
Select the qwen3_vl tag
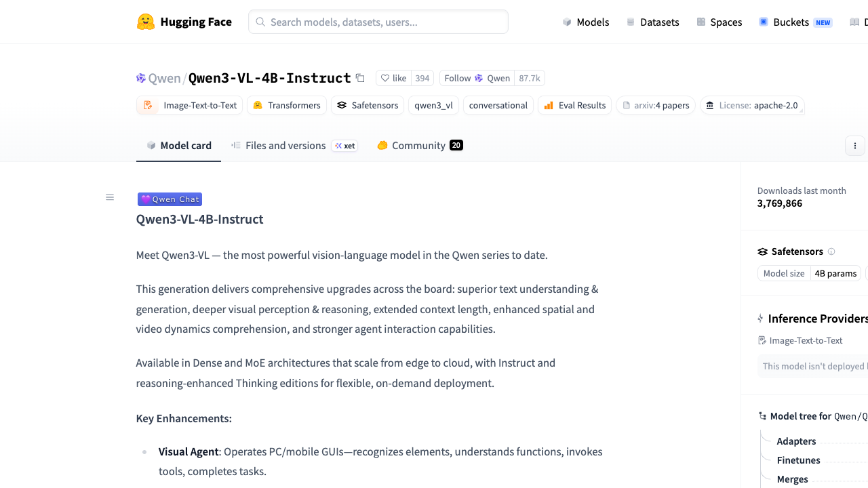coord(433,105)
